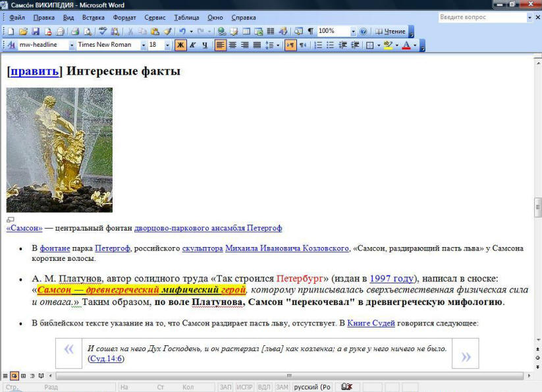Align text to the right
The height and width of the screenshot is (392, 542).
coord(245,45)
